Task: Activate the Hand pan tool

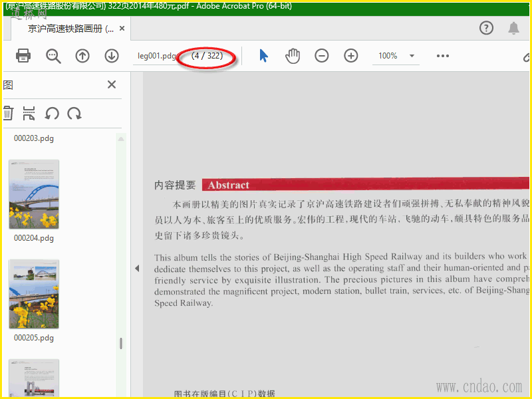Action: 293,56
